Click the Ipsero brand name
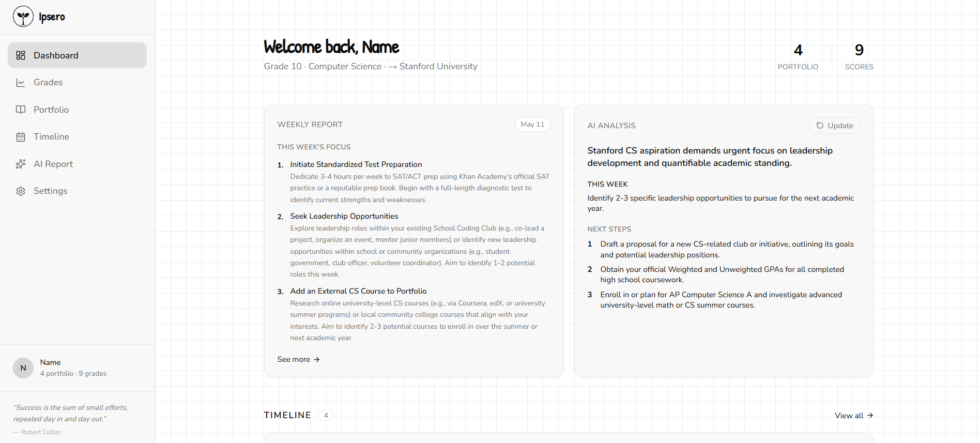The width and height of the screenshot is (980, 443). tap(52, 17)
